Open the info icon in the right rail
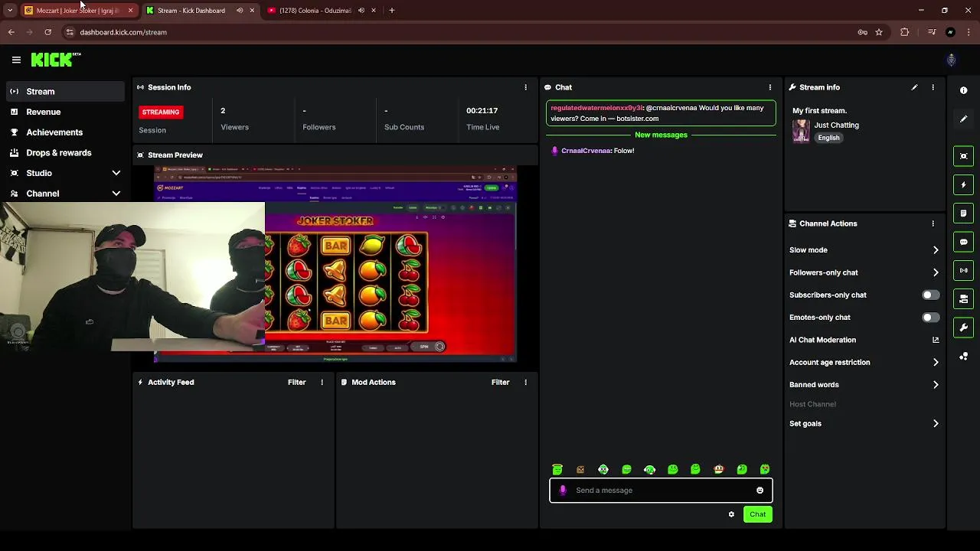Image resolution: width=980 pixels, height=551 pixels. (963, 90)
